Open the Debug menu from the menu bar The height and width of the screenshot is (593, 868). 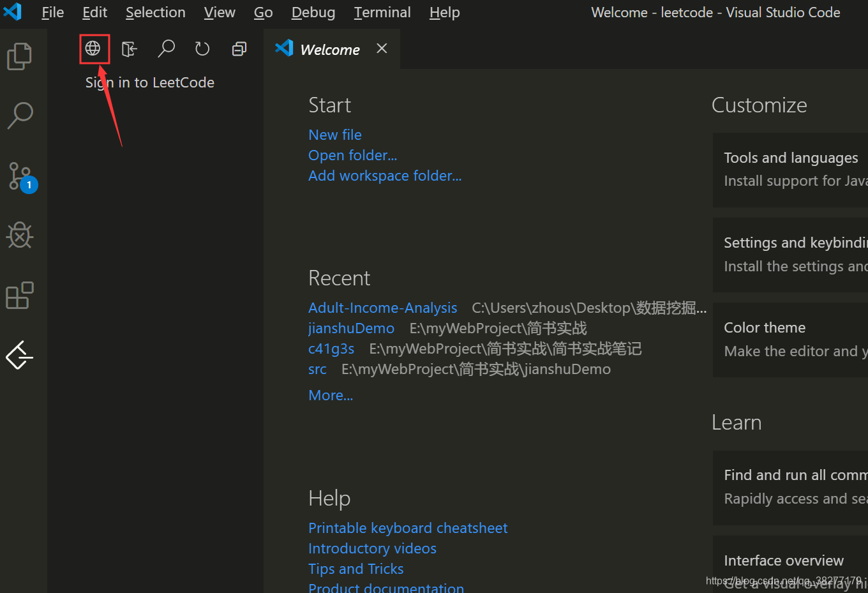(x=313, y=12)
